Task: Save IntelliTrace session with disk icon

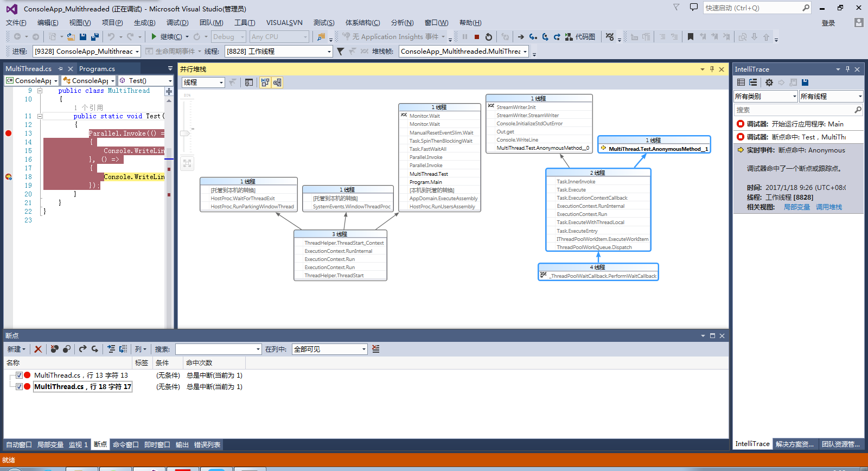Action: tap(805, 82)
